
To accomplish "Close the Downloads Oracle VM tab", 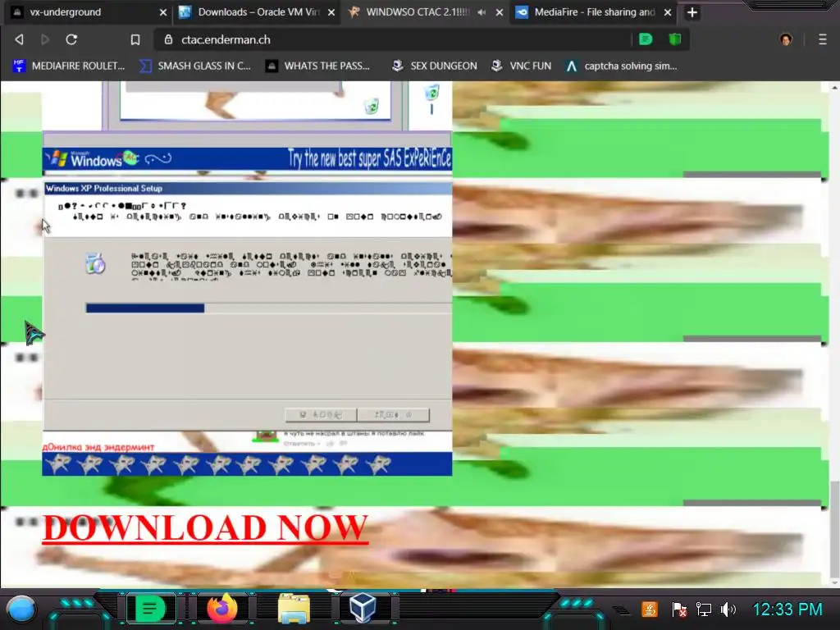I will pyautogui.click(x=331, y=12).
